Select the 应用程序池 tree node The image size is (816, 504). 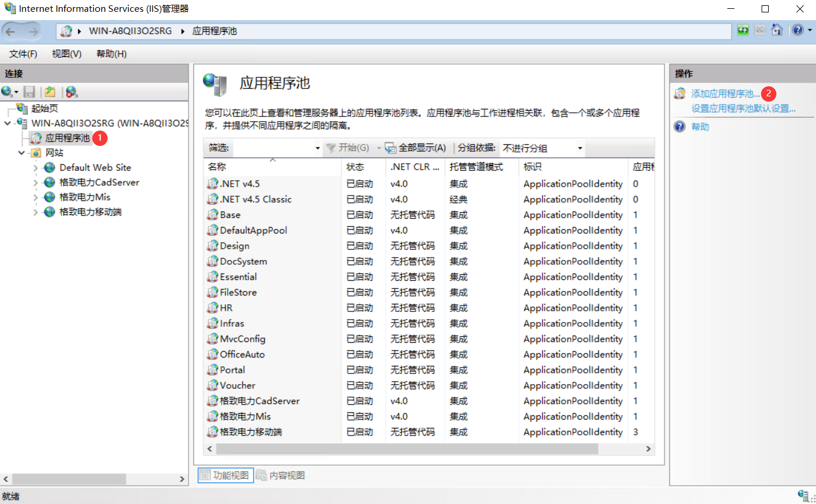pyautogui.click(x=68, y=138)
